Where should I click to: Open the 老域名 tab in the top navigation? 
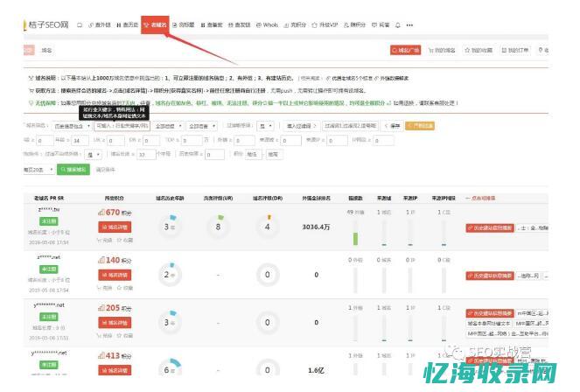coord(156,25)
